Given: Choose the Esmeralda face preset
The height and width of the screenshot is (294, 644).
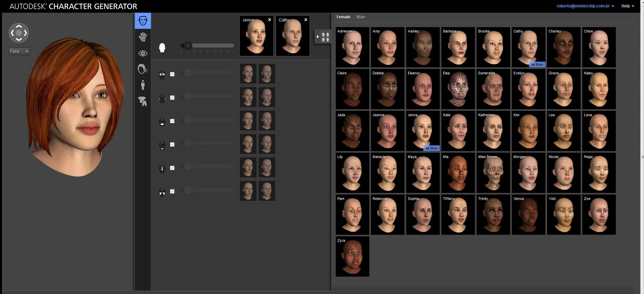Looking at the screenshot, I should (493, 89).
